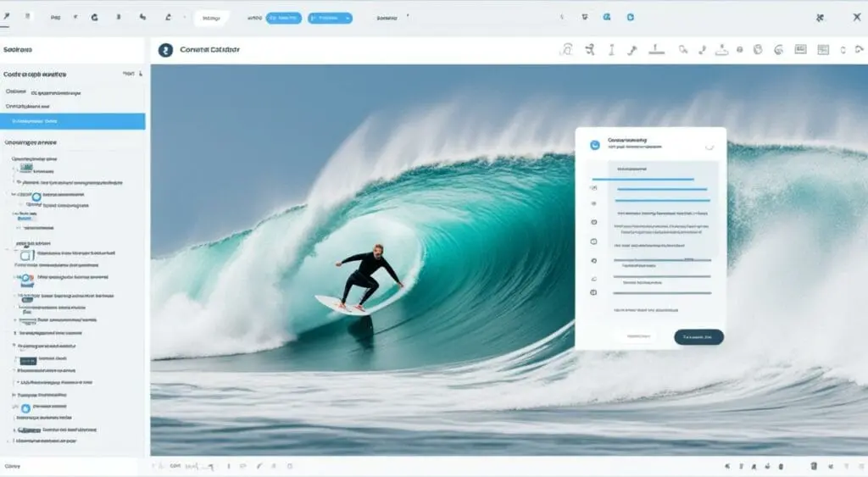This screenshot has height=477, width=868.
Task: Click the second blue pill button in top bar
Action: point(330,18)
